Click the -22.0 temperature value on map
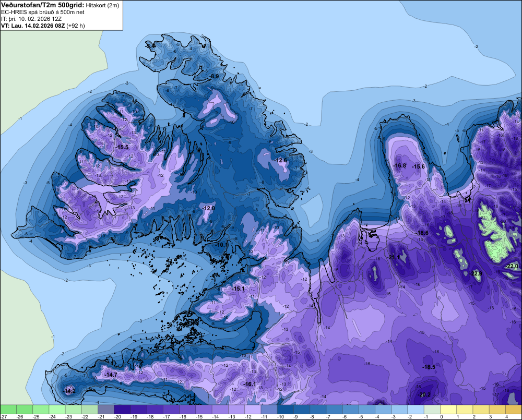522x420 pixels. coord(512,266)
